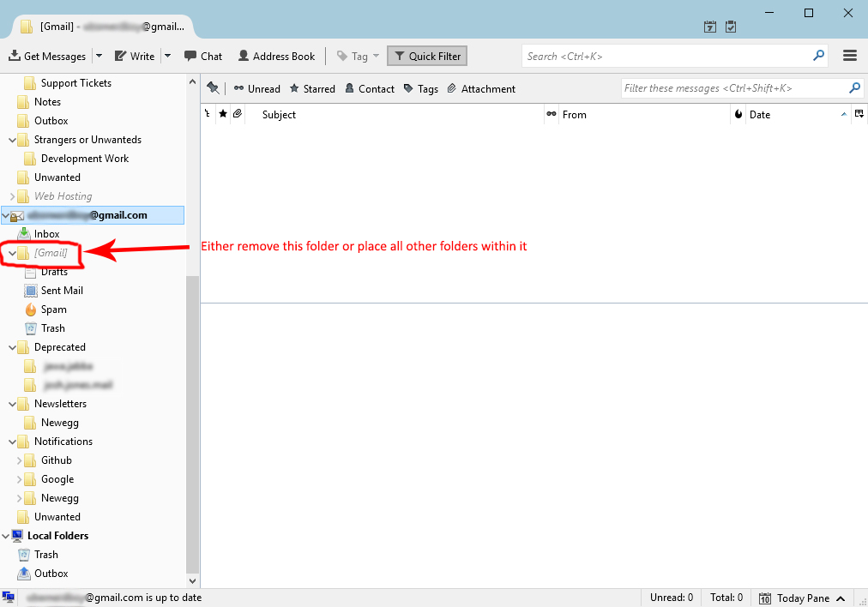Open the application hamburger menu
This screenshot has width=868, height=607.
click(850, 55)
